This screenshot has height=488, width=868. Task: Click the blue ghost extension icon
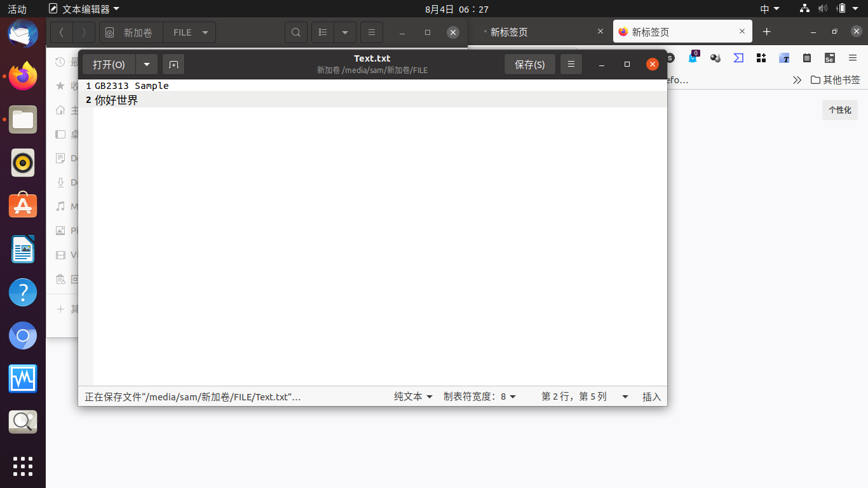[x=693, y=57]
